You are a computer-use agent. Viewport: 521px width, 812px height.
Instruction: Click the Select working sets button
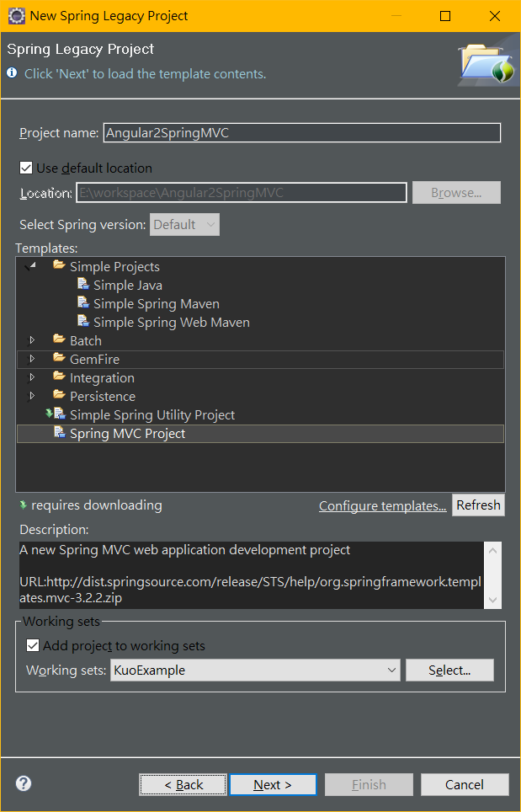(449, 670)
